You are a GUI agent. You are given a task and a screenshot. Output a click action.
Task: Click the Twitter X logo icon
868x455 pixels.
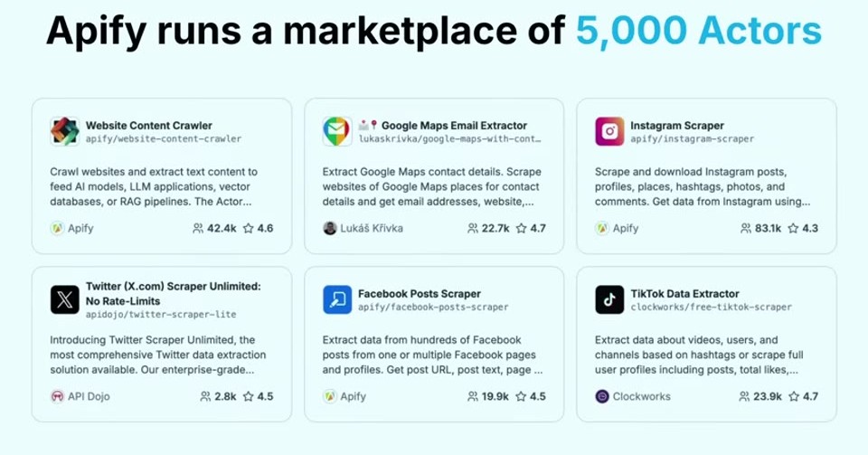pos(64,300)
